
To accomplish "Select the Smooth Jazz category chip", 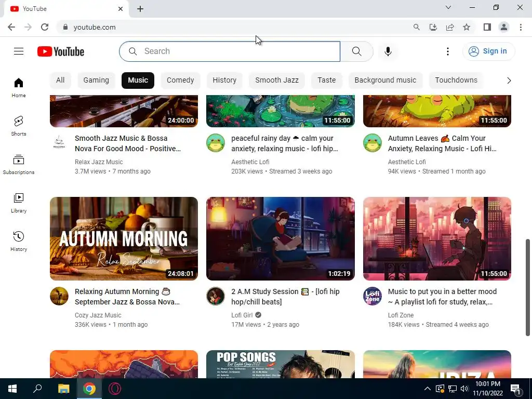I will coord(277,81).
